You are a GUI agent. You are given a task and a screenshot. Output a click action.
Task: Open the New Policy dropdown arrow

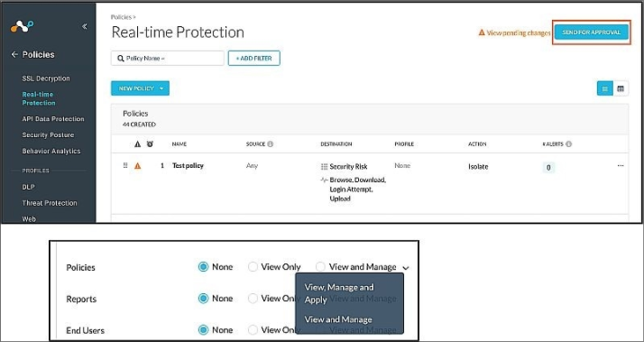coord(161,88)
